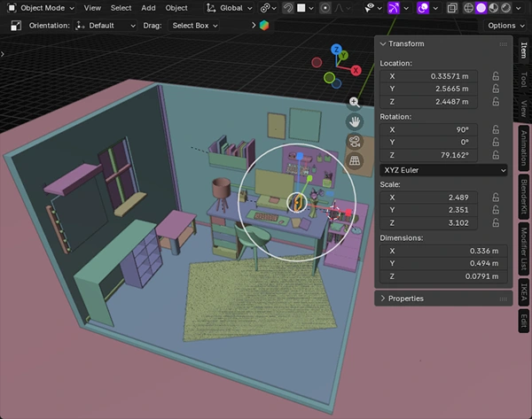The image size is (532, 419).
Task: Open the Options popover button
Action: pyautogui.click(x=505, y=26)
